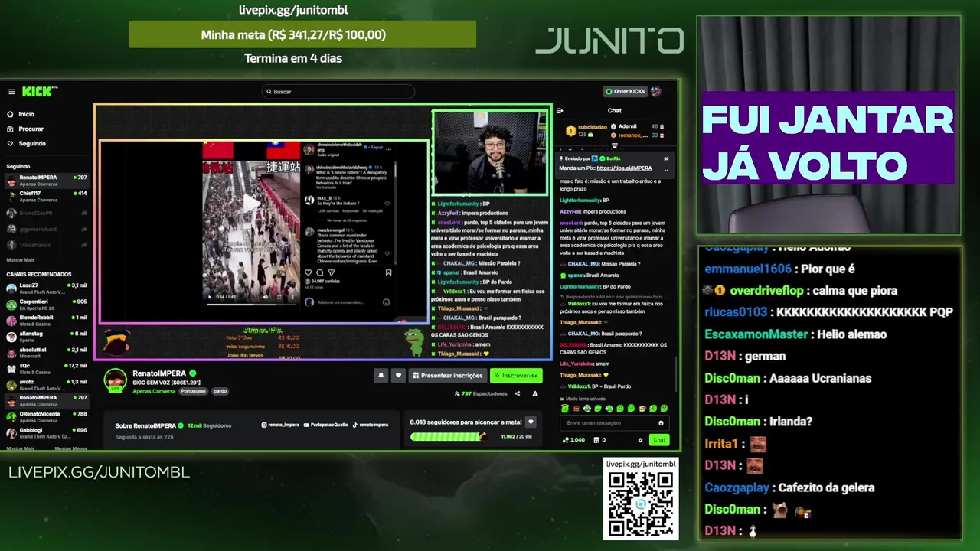980x551 pixels.
Task: Open chat settings gear
Action: click(x=640, y=440)
